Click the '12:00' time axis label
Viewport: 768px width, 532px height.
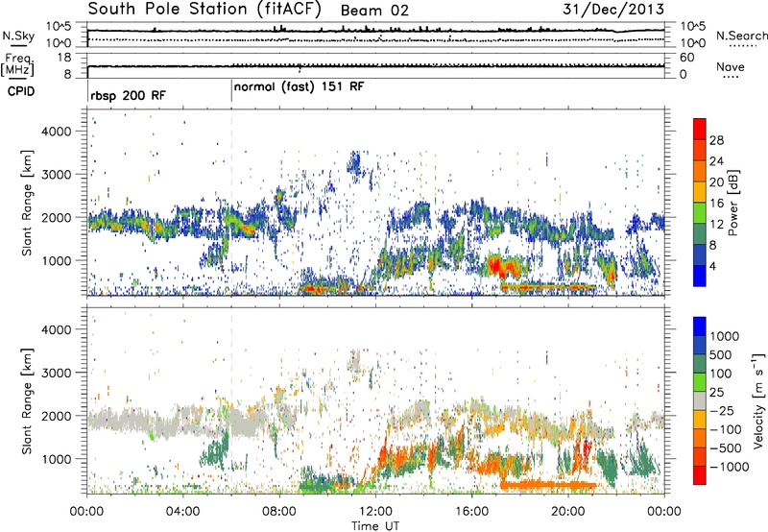pos(375,512)
